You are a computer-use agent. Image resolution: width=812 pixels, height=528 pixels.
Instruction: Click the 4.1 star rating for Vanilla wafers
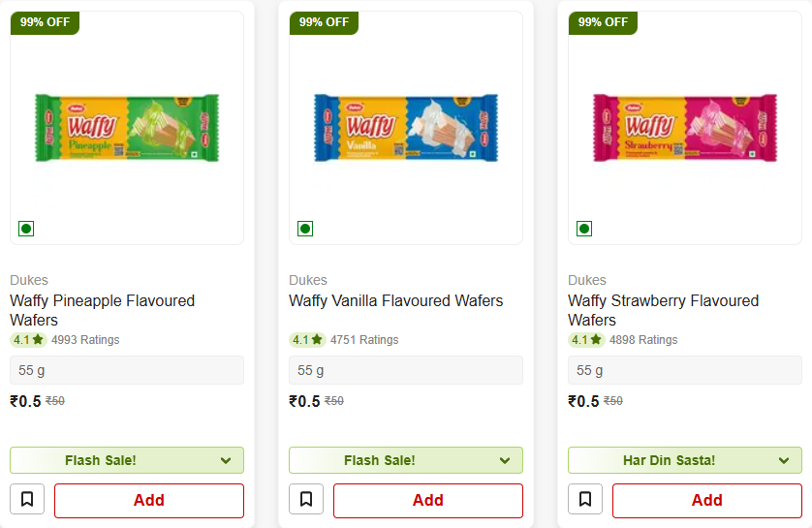[x=307, y=340]
